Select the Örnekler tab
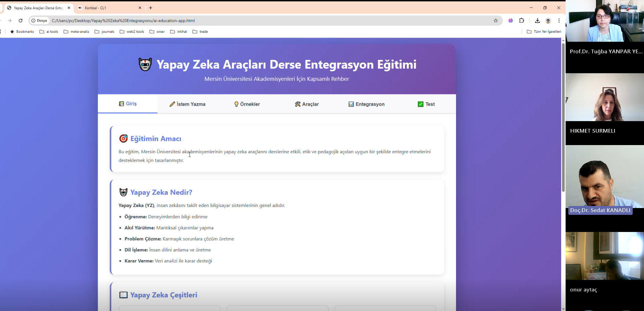 (x=247, y=104)
